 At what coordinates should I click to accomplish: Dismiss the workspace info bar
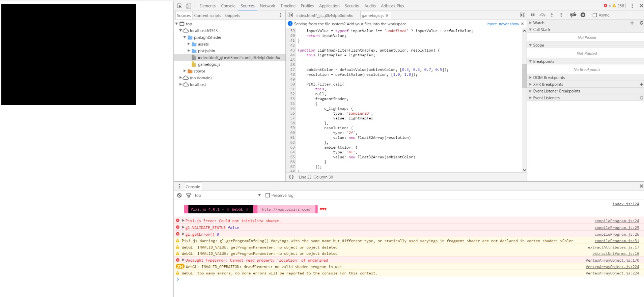point(522,24)
